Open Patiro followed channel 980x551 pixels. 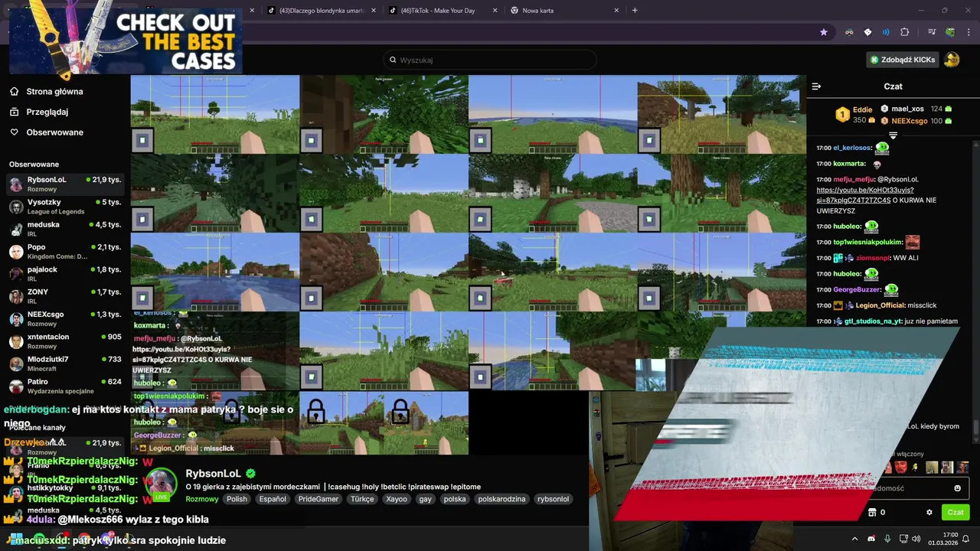tap(65, 386)
